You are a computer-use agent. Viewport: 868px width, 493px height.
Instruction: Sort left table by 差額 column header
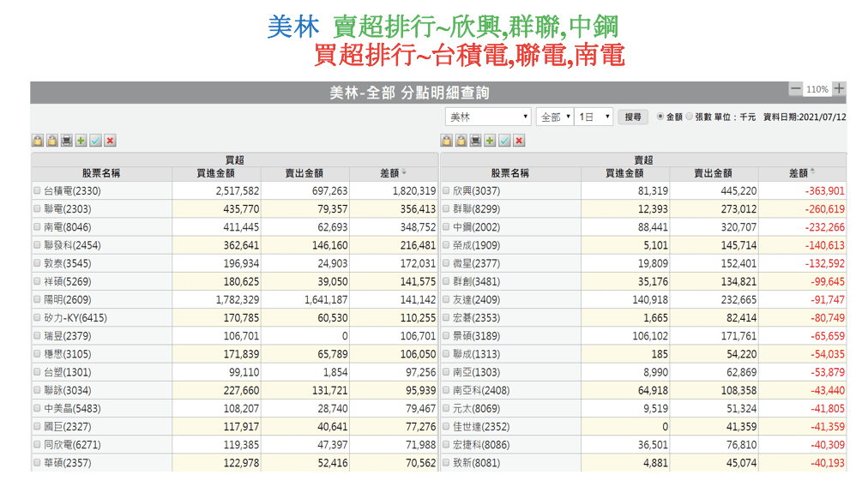click(x=393, y=173)
